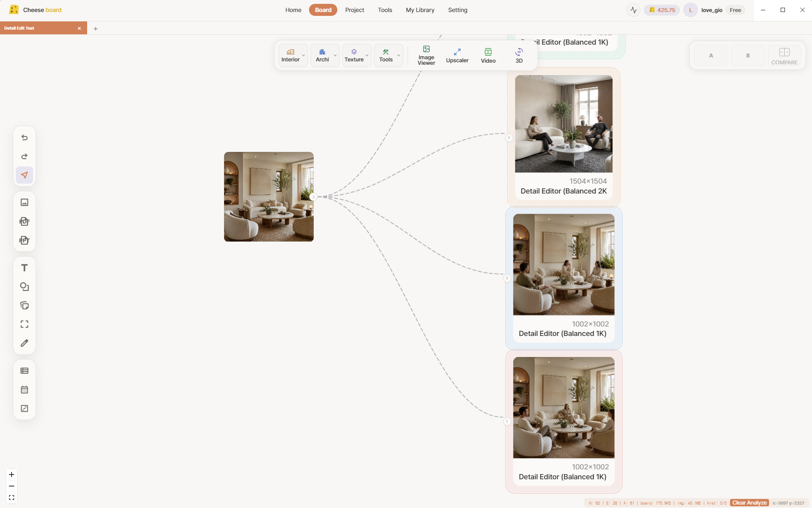Expand the Tools toolbar dropdown arrow
812x508 pixels.
[399, 55]
